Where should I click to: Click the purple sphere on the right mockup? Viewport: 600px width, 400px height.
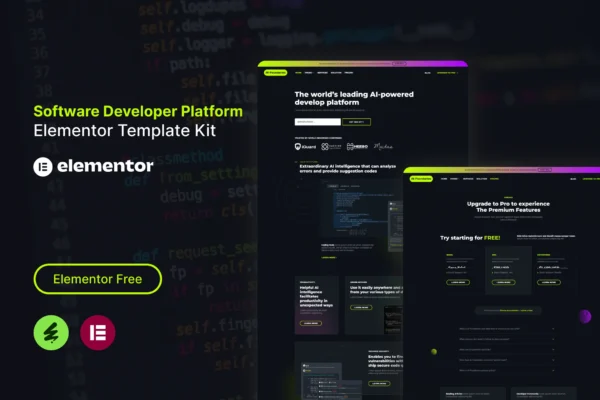pyautogui.click(x=585, y=317)
